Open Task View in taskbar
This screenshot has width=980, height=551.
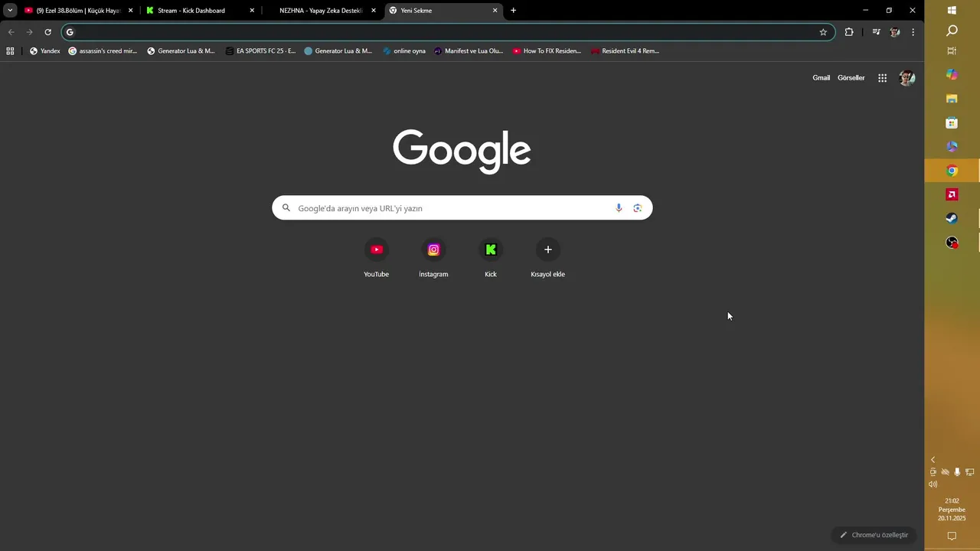tap(952, 51)
